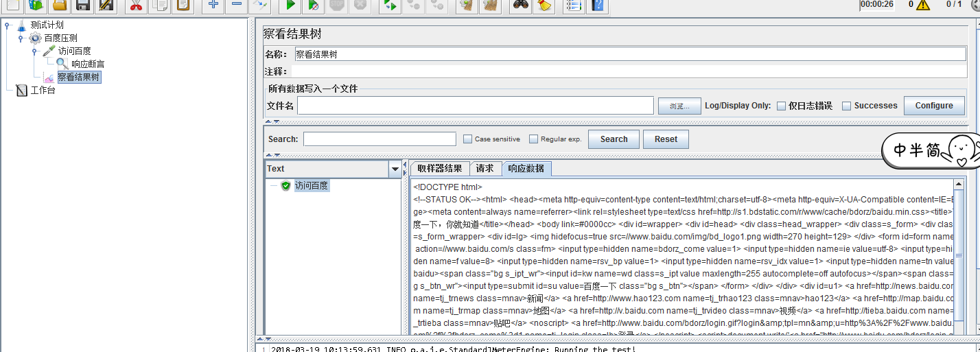Image resolution: width=980 pixels, height=352 pixels.
Task: Select the 响应数据 tab
Action: [x=526, y=168]
